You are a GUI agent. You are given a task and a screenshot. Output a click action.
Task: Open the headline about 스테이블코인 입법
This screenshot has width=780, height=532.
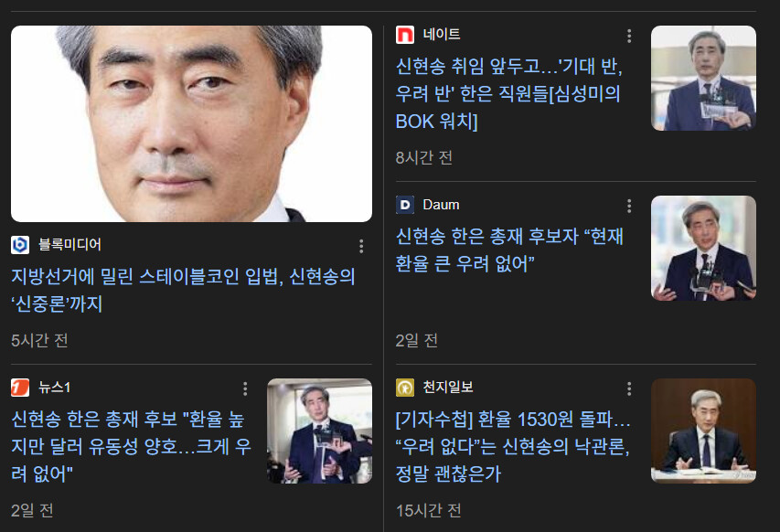(x=183, y=290)
